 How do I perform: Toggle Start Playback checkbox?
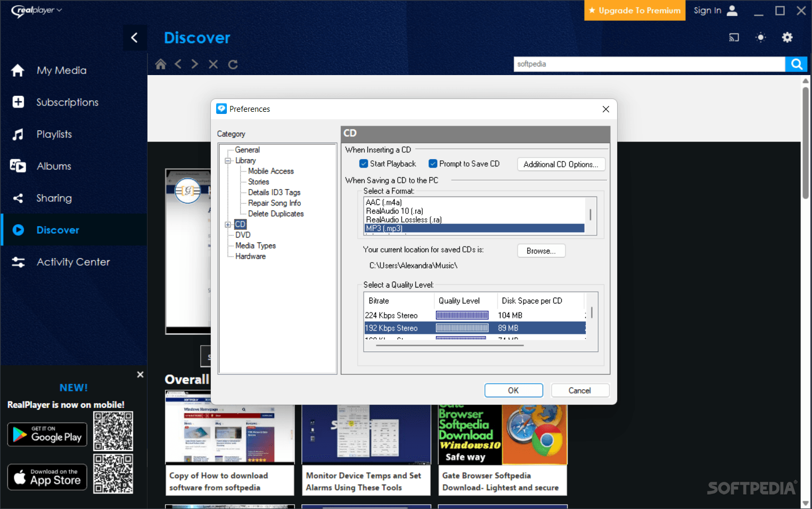(x=364, y=163)
